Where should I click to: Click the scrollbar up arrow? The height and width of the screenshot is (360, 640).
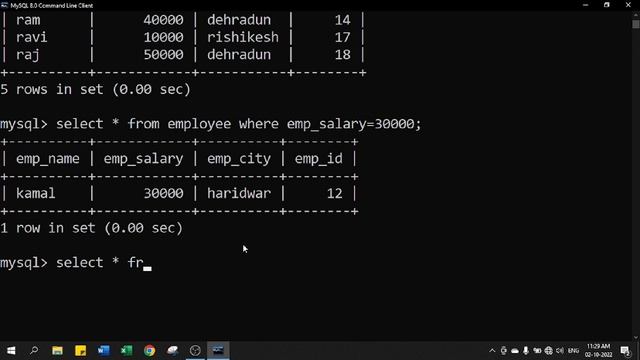coord(636,15)
